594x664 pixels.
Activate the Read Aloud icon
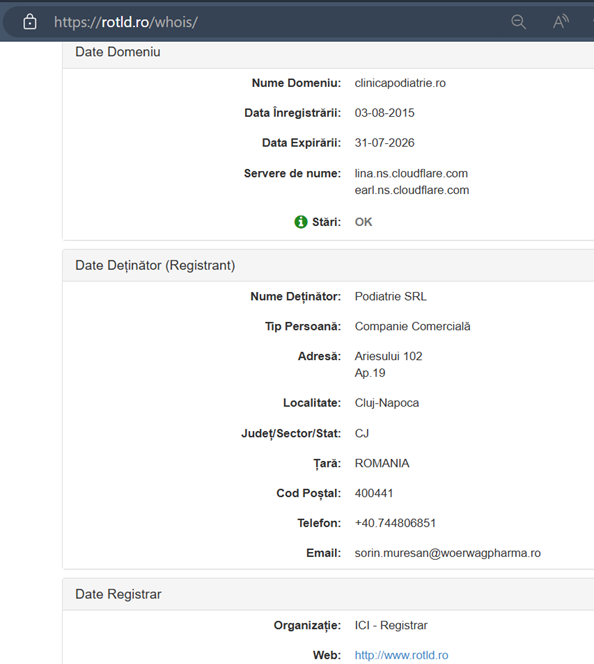561,22
